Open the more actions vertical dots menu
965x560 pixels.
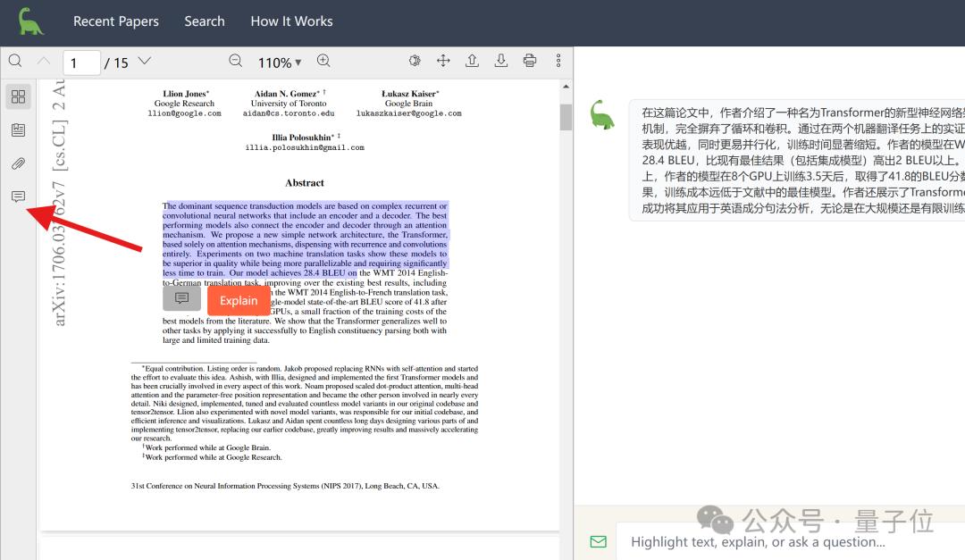click(x=558, y=61)
